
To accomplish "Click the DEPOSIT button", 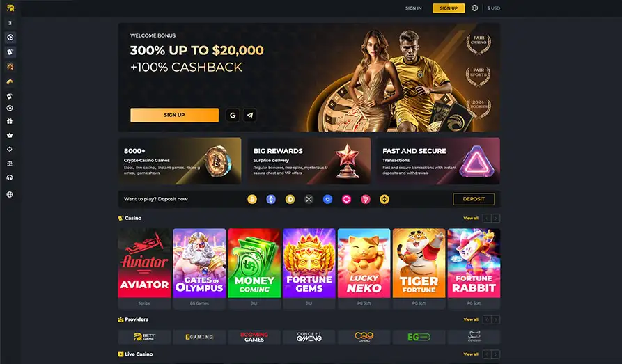I will [x=474, y=199].
